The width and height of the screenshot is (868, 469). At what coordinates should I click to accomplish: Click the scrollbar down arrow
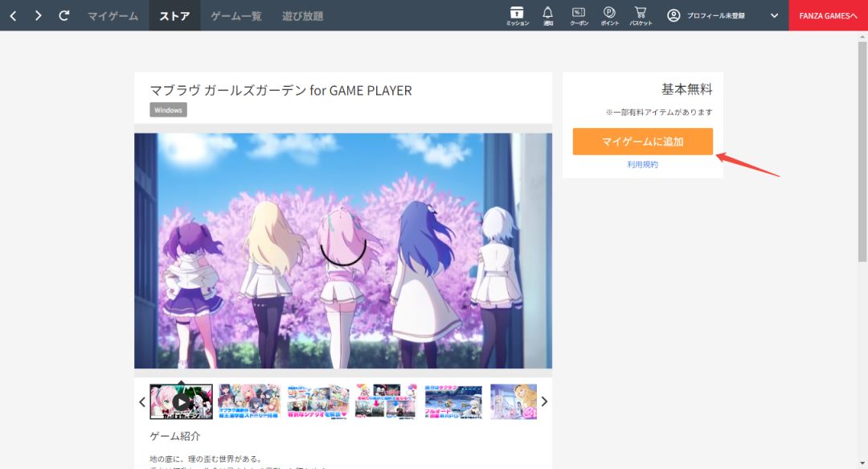point(862,463)
